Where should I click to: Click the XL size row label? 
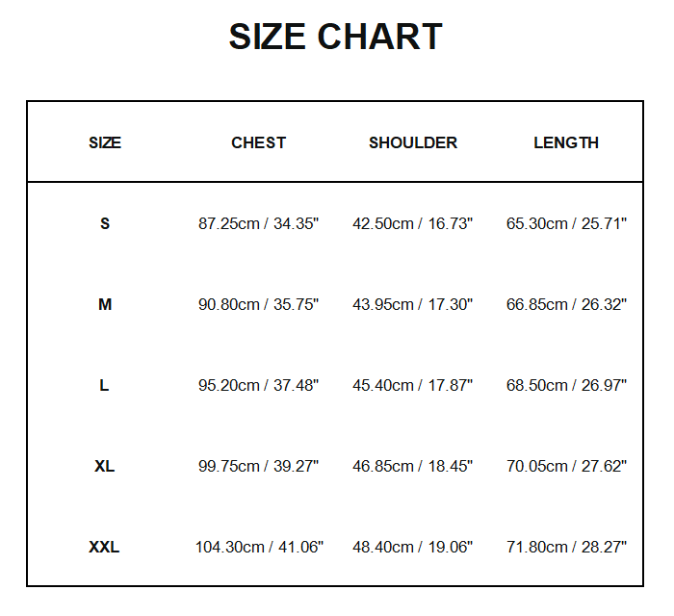coord(104,466)
